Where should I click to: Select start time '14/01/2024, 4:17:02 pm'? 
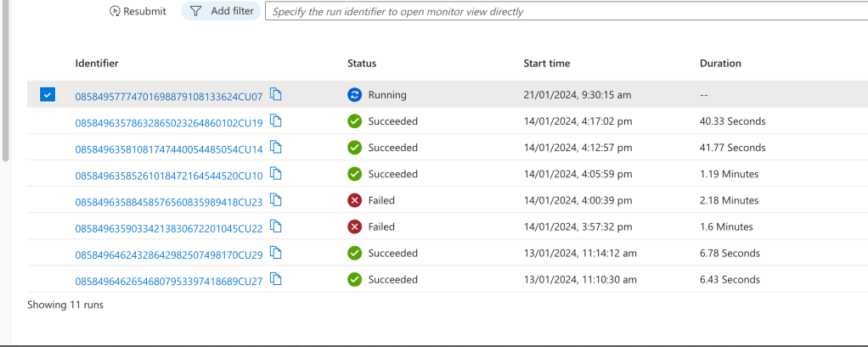578,121
